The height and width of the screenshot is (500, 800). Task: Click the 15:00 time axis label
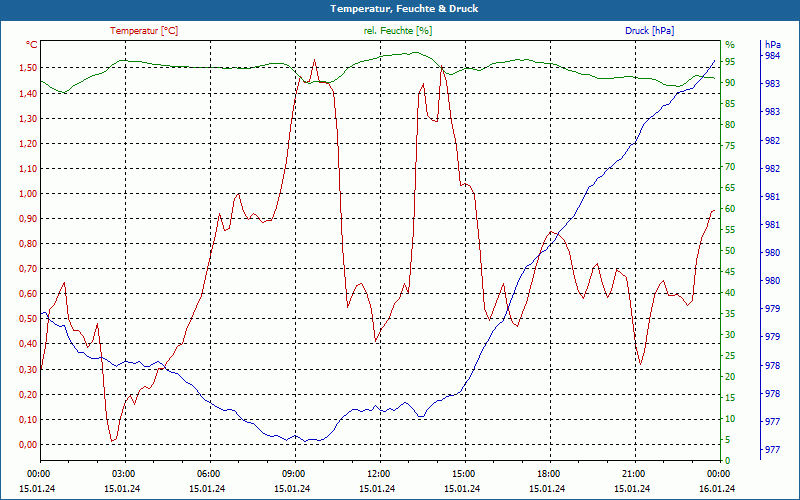click(x=464, y=473)
